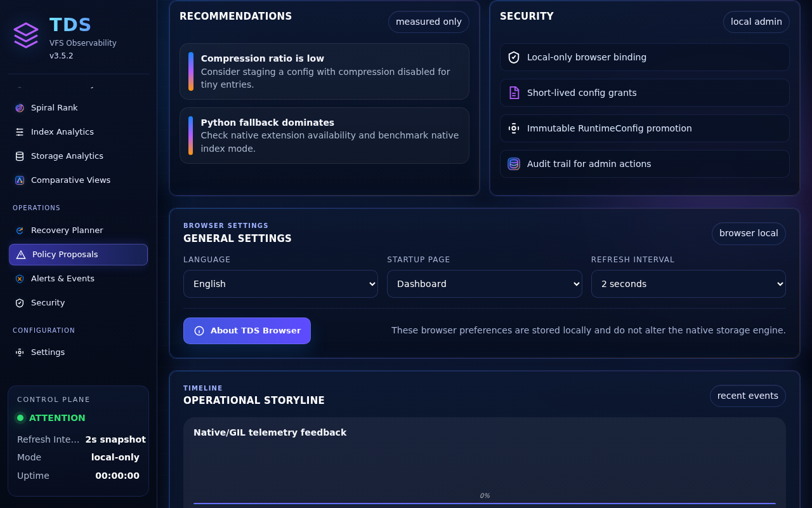This screenshot has width=812, height=508.
Task: Click Audit trail for admin actions row
Action: tap(645, 164)
